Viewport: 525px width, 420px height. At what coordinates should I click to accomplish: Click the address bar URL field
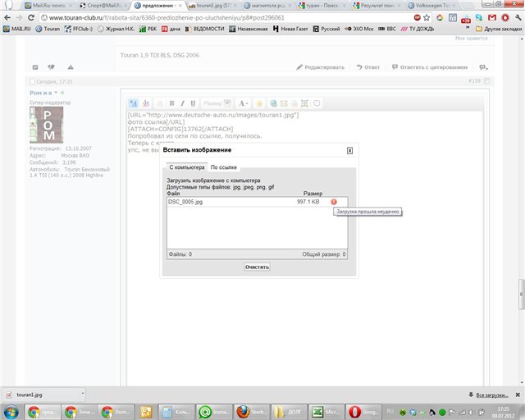pos(228,18)
